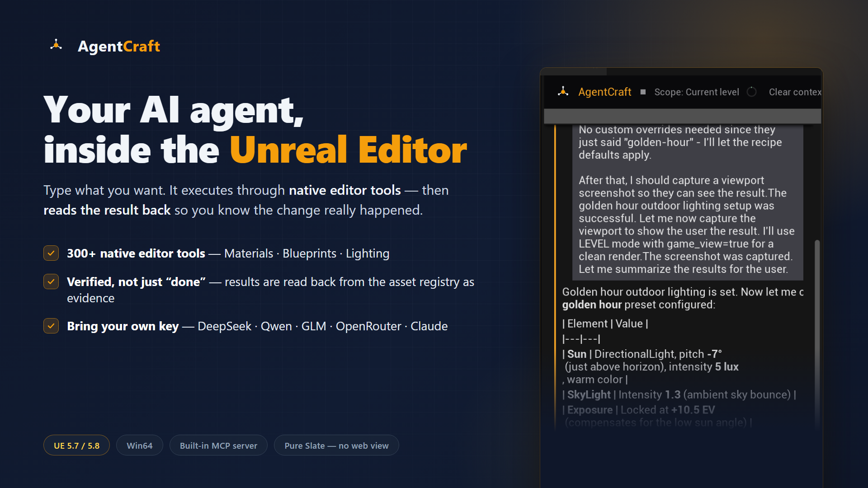Click the AgentCraft panel logo icon
Screen dimensions: 868x488
pos(563,91)
